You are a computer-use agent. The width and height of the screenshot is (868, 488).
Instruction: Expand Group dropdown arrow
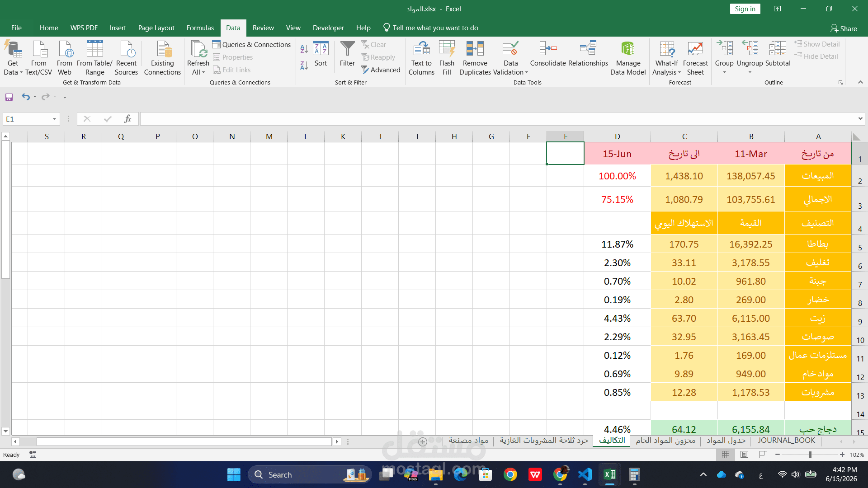point(724,72)
